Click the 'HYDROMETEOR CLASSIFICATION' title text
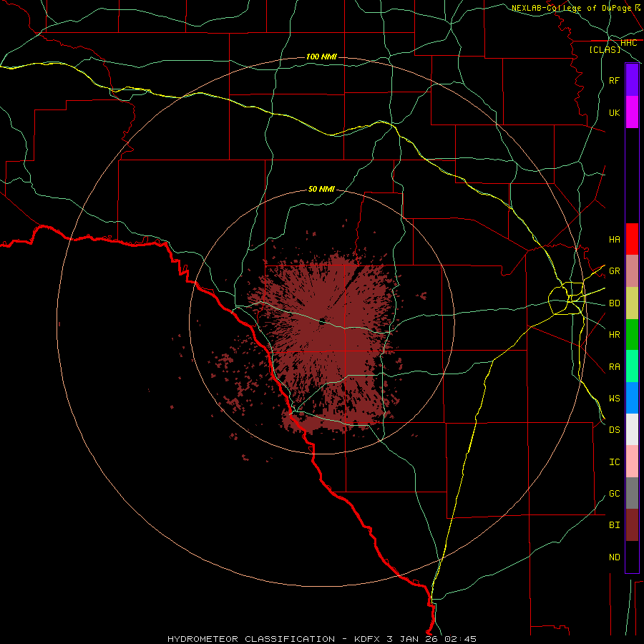The image size is (644, 644). [x=251, y=639]
